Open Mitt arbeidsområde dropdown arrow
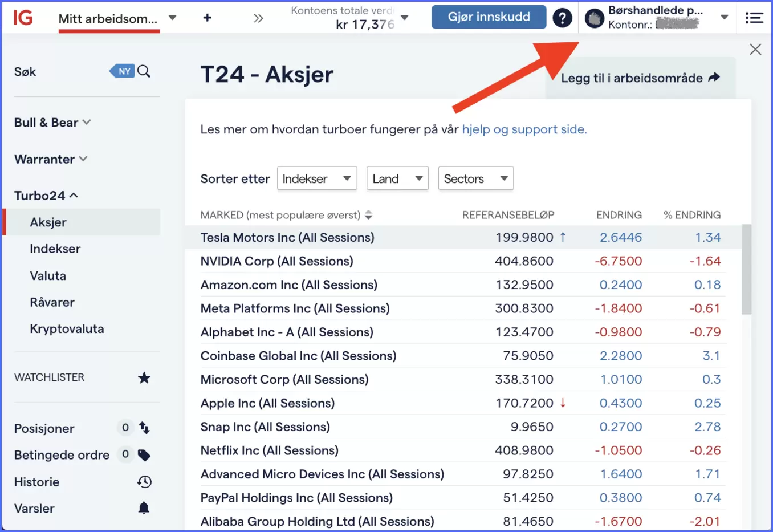Viewport: 773px width, 532px height. tap(172, 18)
